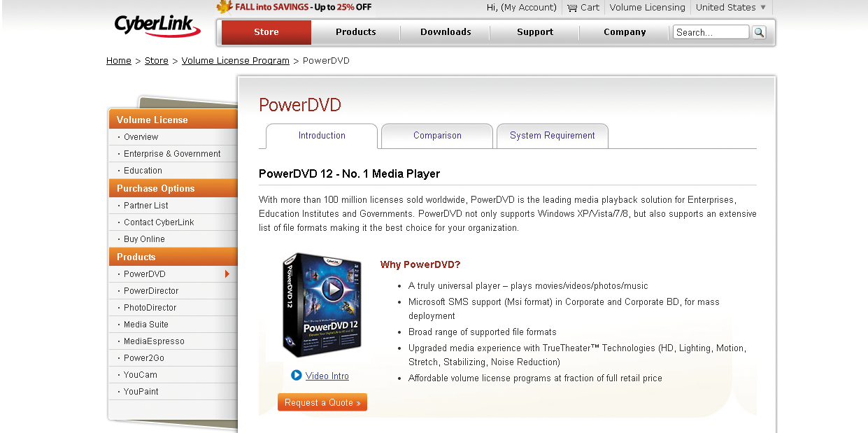The width and height of the screenshot is (868, 433).
Task: Go to Volume License Program breadcrumb
Action: 235,61
